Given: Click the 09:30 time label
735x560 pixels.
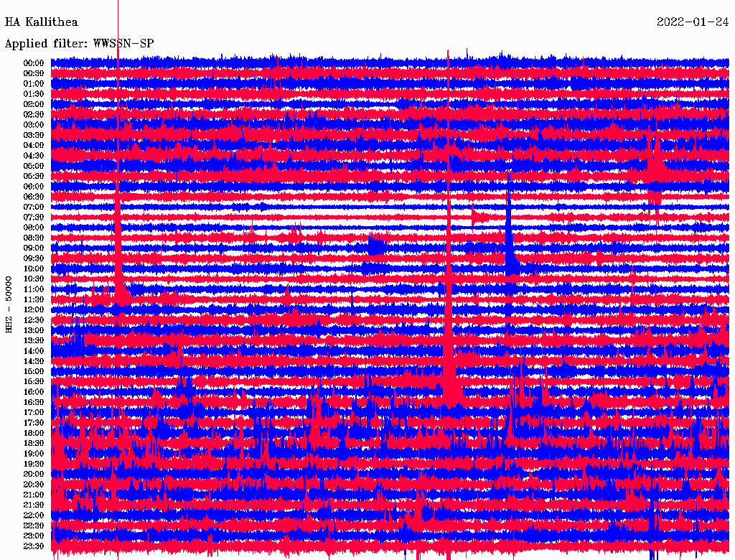Looking at the screenshot, I should coord(33,258).
